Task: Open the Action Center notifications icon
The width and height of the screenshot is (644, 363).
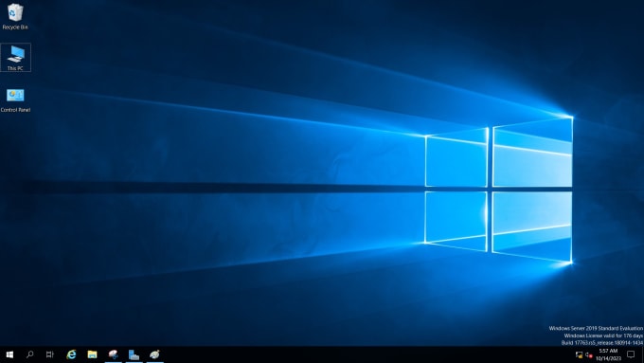Action: [631, 354]
